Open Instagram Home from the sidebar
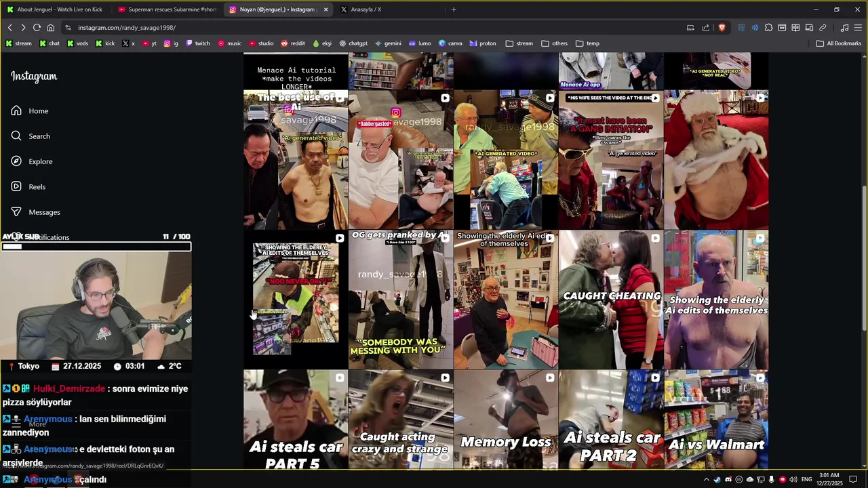 [30, 110]
